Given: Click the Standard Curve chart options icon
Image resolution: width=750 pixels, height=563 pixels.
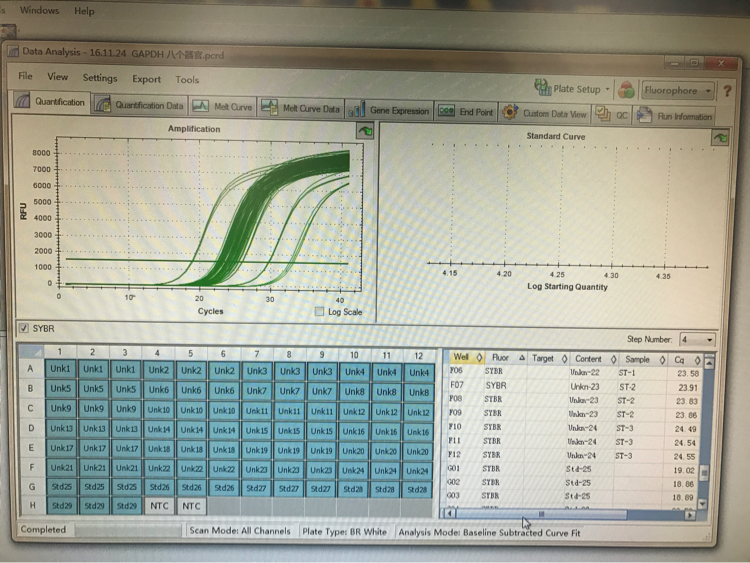Looking at the screenshot, I should pos(720,138).
